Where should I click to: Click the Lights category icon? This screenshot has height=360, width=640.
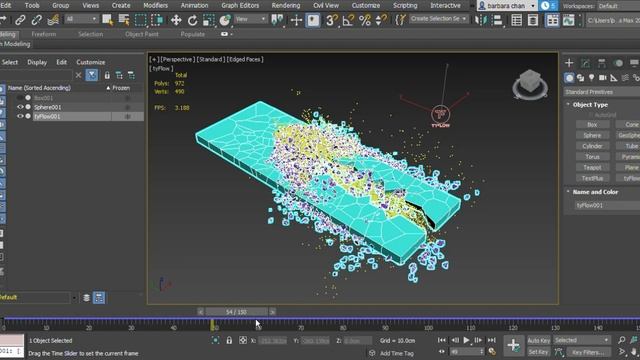coord(591,78)
